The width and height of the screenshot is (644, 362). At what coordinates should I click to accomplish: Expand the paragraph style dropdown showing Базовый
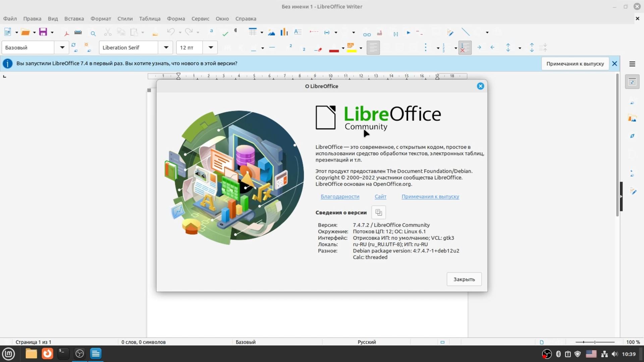[x=62, y=48]
